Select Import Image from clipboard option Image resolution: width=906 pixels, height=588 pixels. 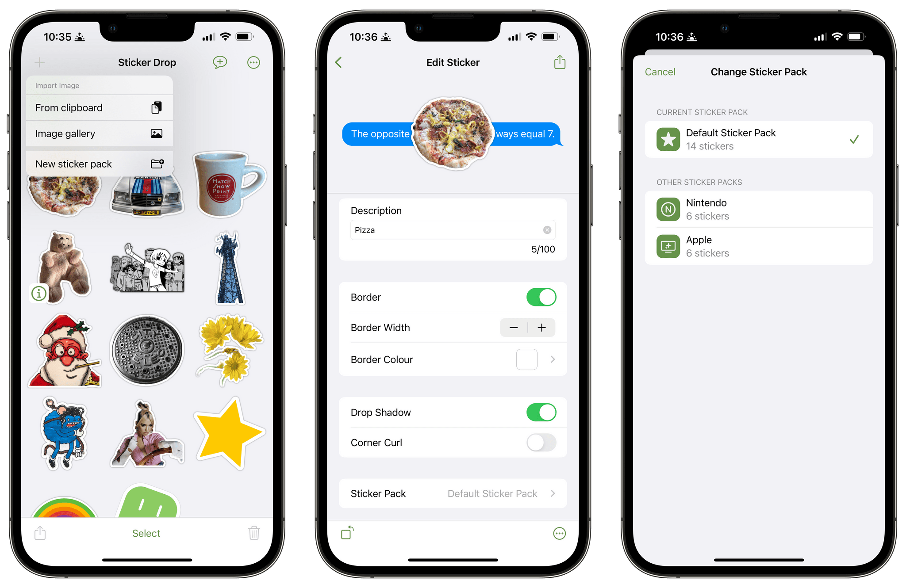point(98,108)
